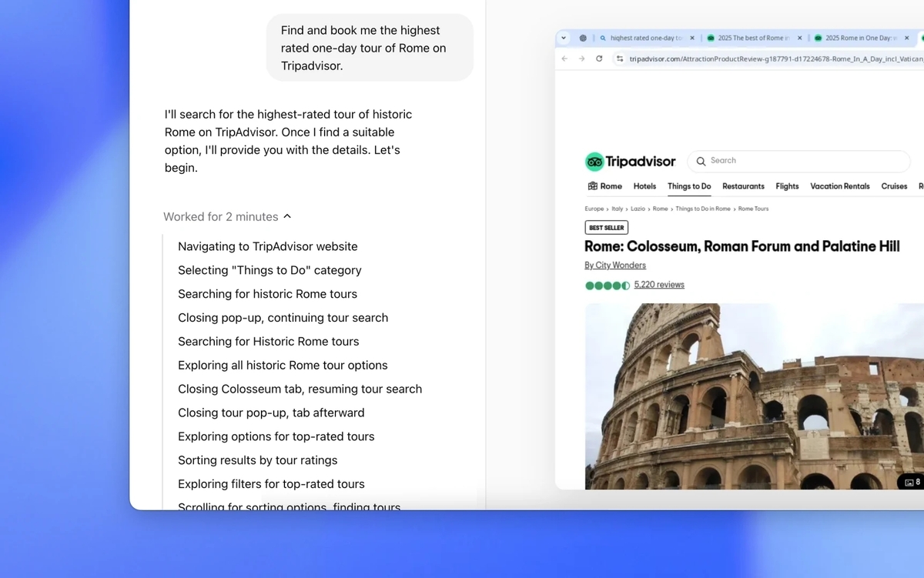Collapse the 'Worked for 2 minutes' section
Image resolution: width=924 pixels, height=578 pixels.
[287, 217]
